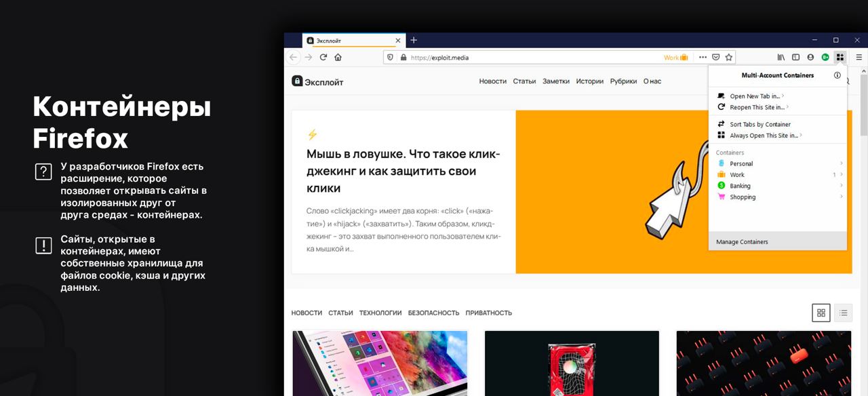Switch to list view layout
868x396 pixels.
(843, 313)
